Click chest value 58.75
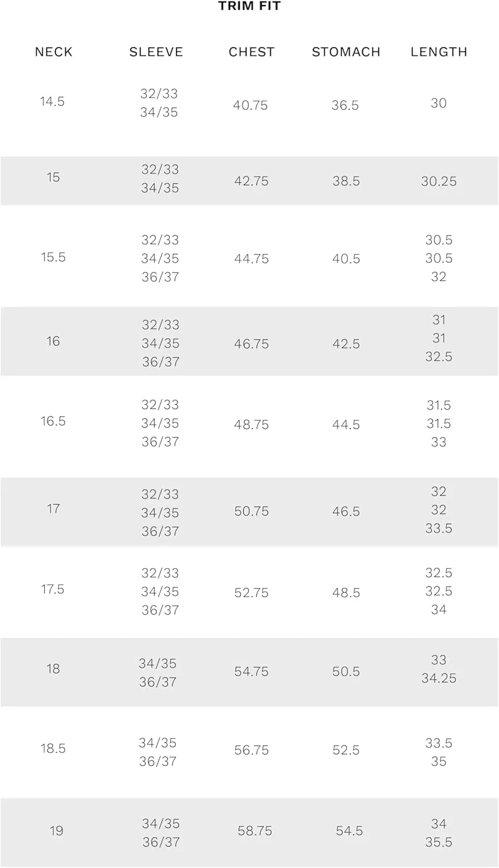This screenshot has height=868, width=499. pyautogui.click(x=255, y=831)
